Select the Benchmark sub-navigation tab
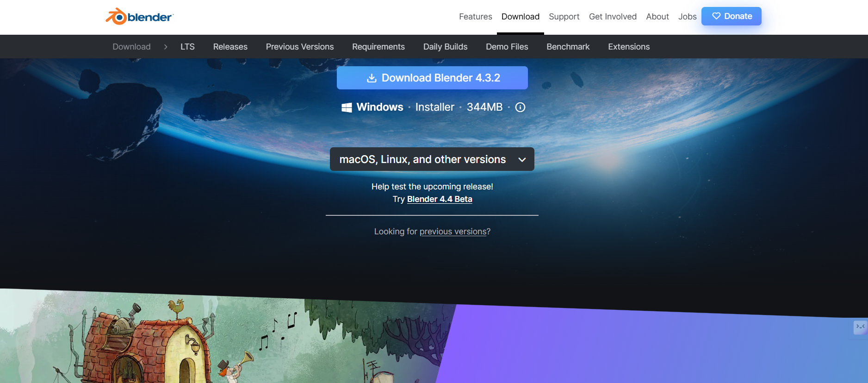868x383 pixels. (568, 47)
